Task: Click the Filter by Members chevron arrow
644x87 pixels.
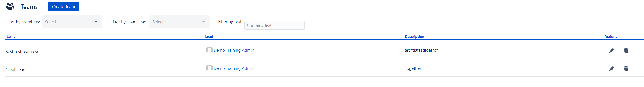Action: click(x=96, y=22)
